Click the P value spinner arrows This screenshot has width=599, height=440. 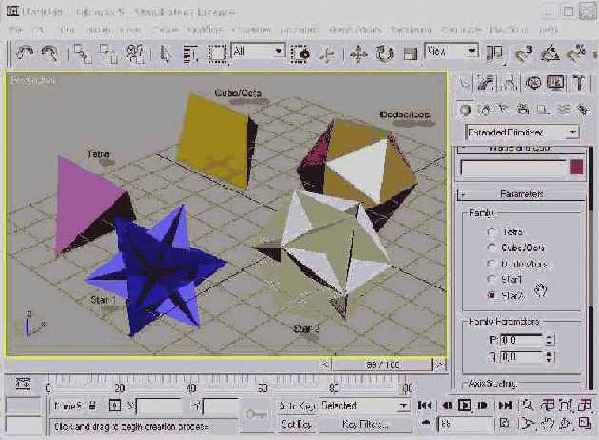pos(549,340)
